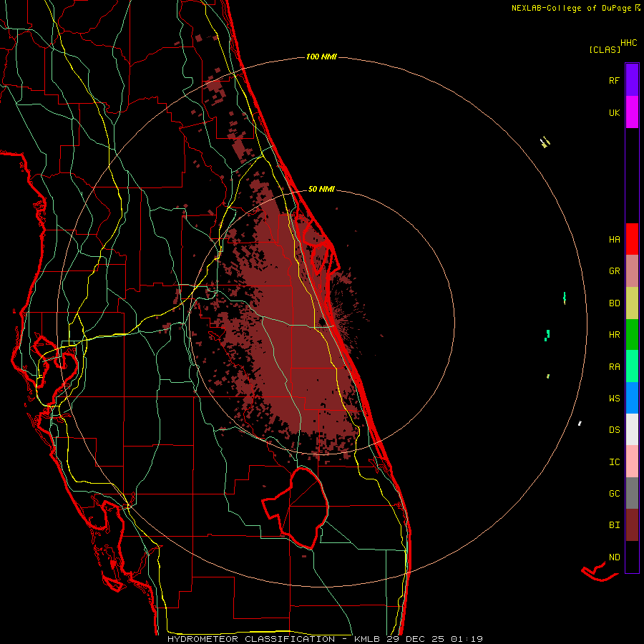Screen dimensions: 644x644
Task: Click the light pink IC legend swatch
Action: pyautogui.click(x=632, y=462)
